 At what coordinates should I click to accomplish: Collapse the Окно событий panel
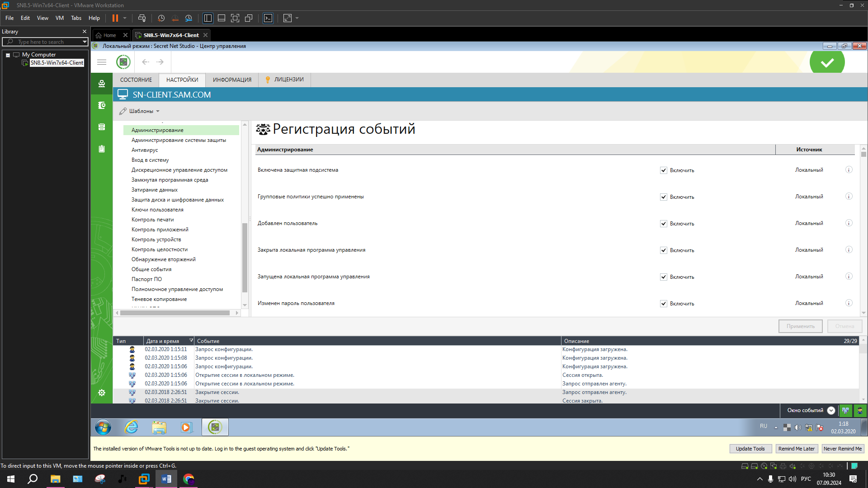(x=831, y=410)
